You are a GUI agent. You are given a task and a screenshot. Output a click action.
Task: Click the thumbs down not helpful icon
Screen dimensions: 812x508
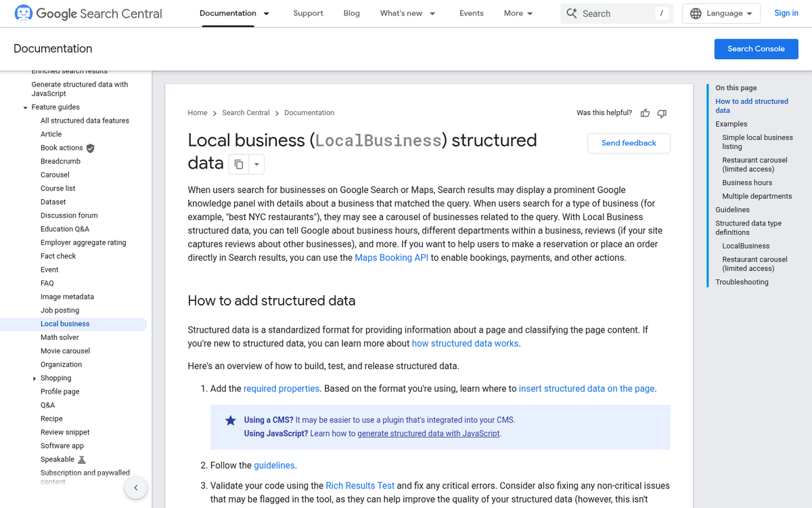pos(662,113)
